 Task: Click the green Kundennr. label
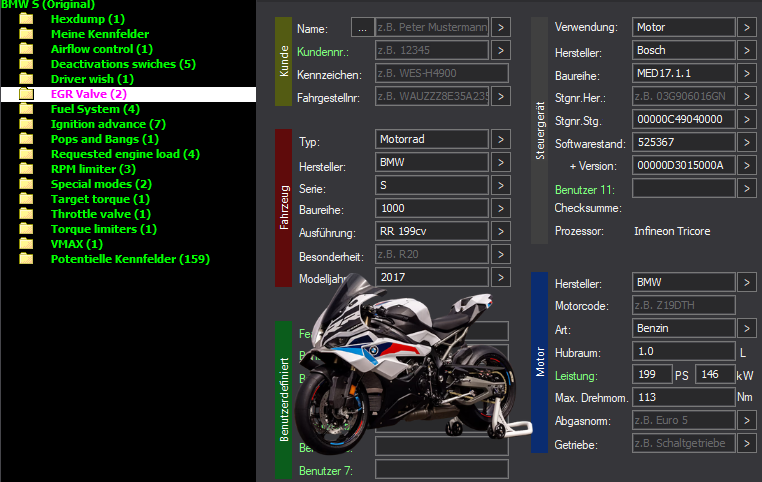pos(323,52)
